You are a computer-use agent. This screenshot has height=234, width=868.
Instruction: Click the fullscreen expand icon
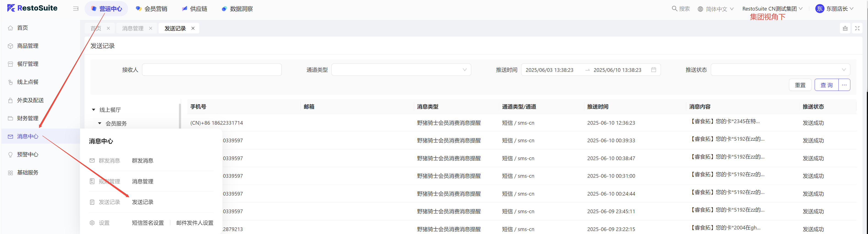[857, 29]
